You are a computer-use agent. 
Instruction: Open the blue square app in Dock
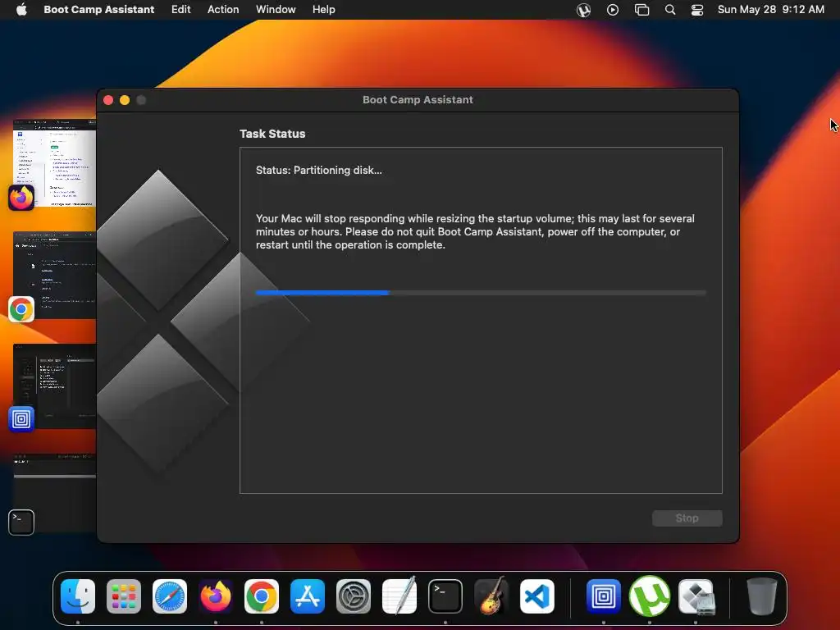pyautogui.click(x=603, y=596)
